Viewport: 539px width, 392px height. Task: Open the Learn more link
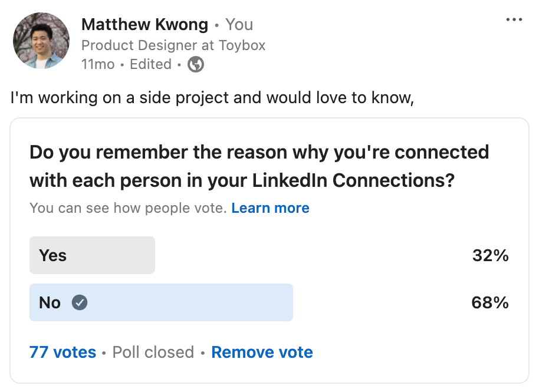click(x=270, y=208)
